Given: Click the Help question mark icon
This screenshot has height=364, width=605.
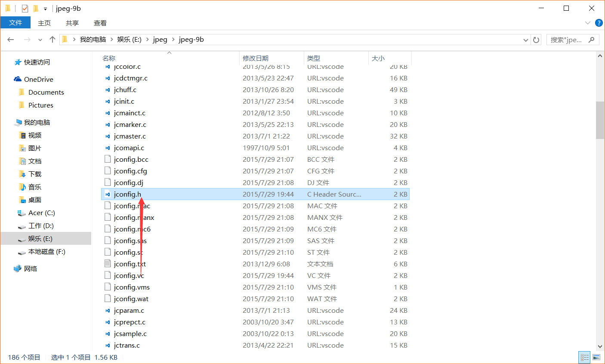Looking at the screenshot, I should (599, 23).
